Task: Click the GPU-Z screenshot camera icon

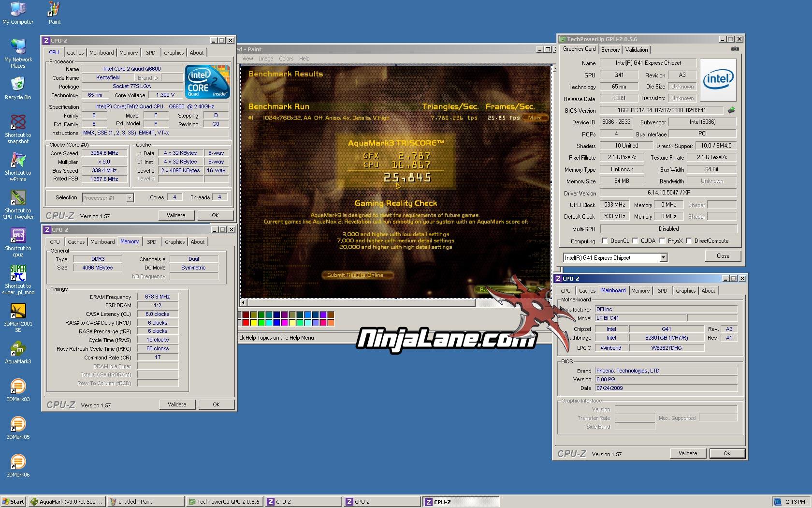Action: pyautogui.click(x=735, y=49)
